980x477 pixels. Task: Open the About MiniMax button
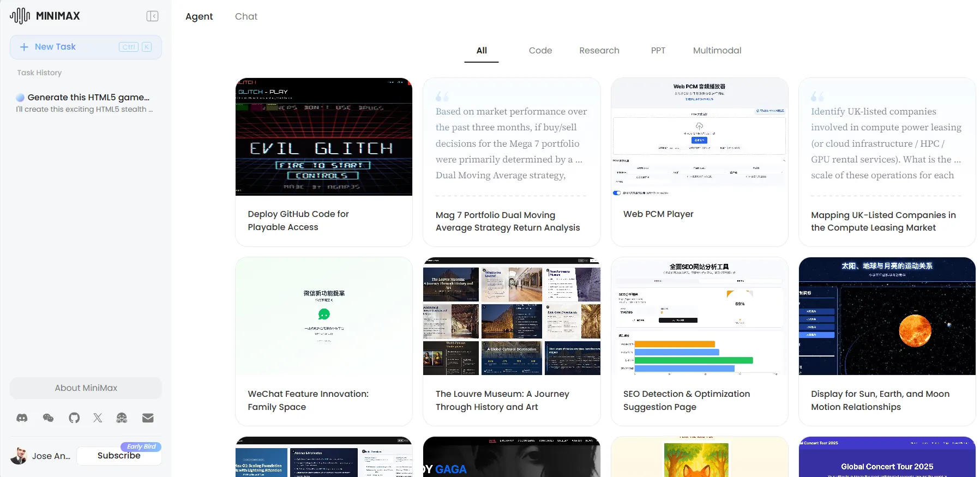[x=86, y=388]
